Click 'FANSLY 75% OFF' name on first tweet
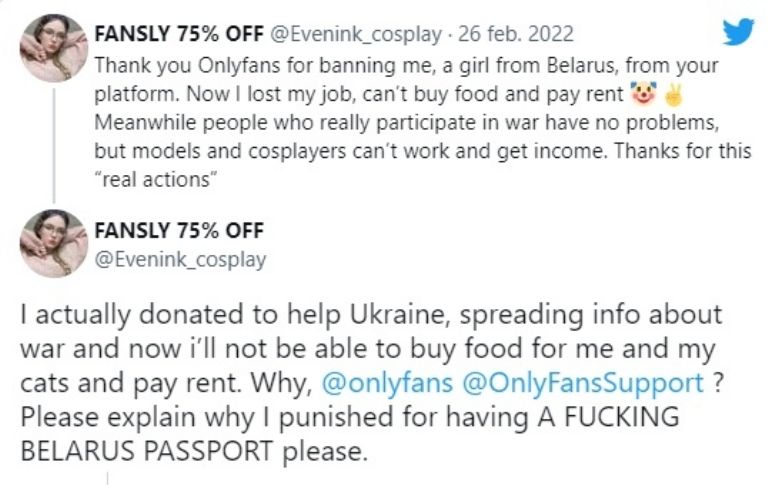768x485 pixels. point(179,34)
